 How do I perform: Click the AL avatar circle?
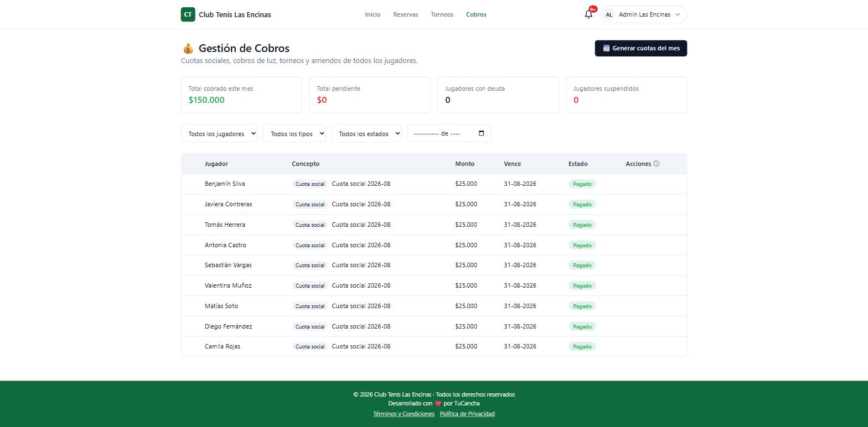coord(609,14)
